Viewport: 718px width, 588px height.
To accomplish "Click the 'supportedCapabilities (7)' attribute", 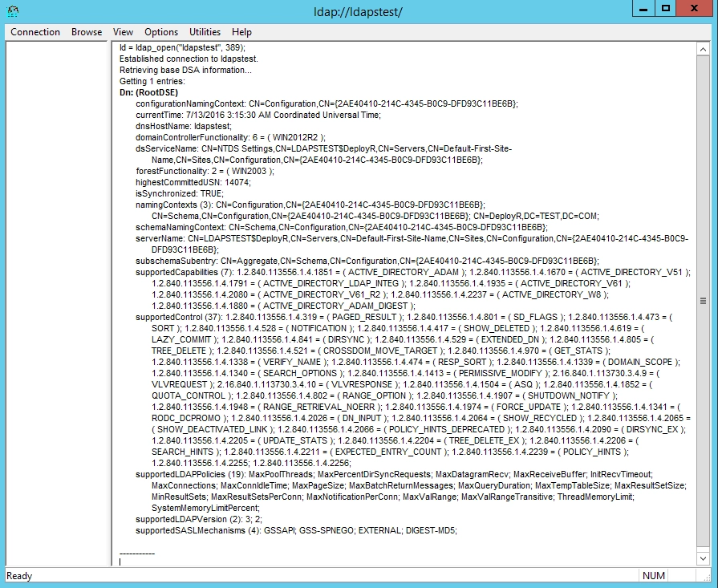I will [184, 272].
